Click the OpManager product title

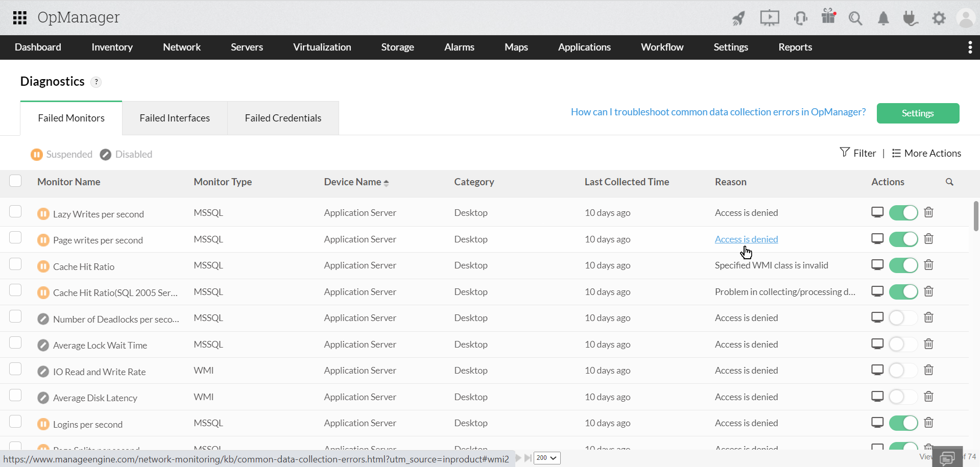click(x=78, y=17)
